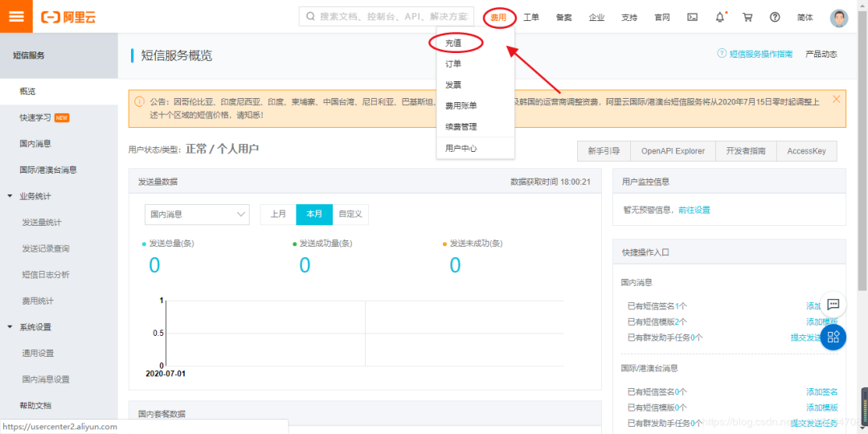Viewport: 868px width, 434px height.
Task: Open the notifications bell
Action: point(719,17)
